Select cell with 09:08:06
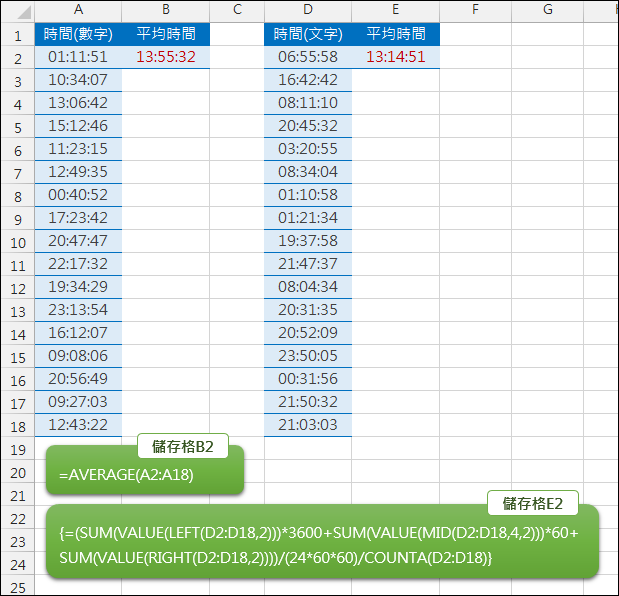This screenshot has width=619, height=596. point(78,356)
